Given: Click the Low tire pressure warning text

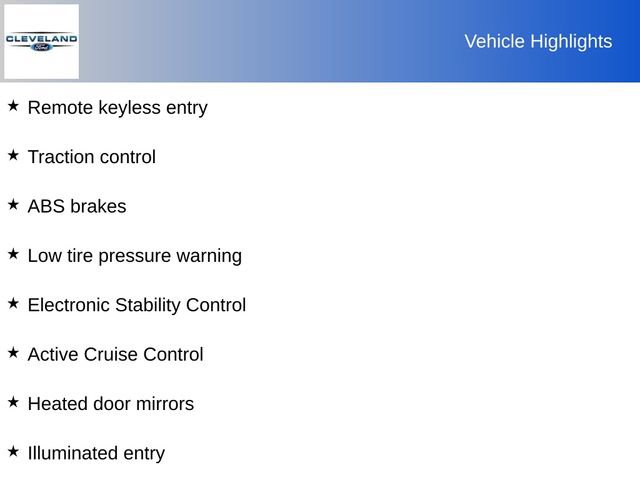Looking at the screenshot, I should tap(134, 255).
